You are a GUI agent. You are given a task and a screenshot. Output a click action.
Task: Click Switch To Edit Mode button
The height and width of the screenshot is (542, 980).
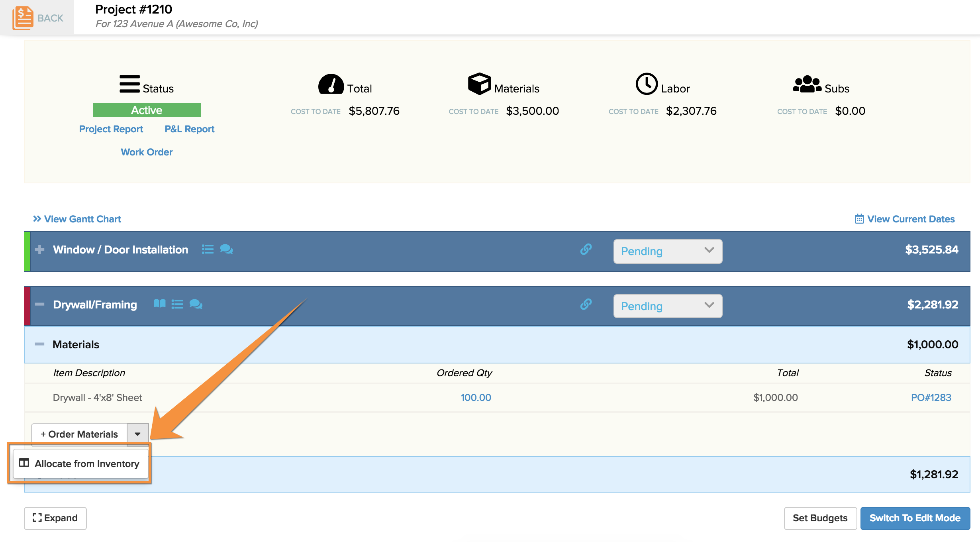(x=915, y=518)
